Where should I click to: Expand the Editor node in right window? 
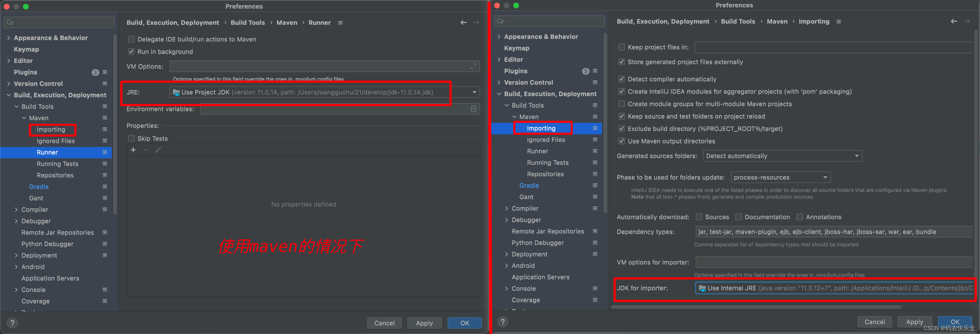point(499,60)
